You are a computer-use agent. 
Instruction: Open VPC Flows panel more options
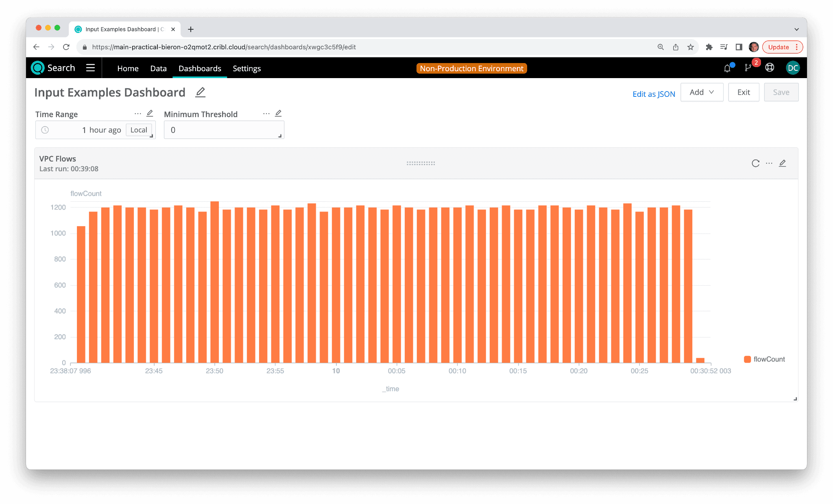[769, 163]
